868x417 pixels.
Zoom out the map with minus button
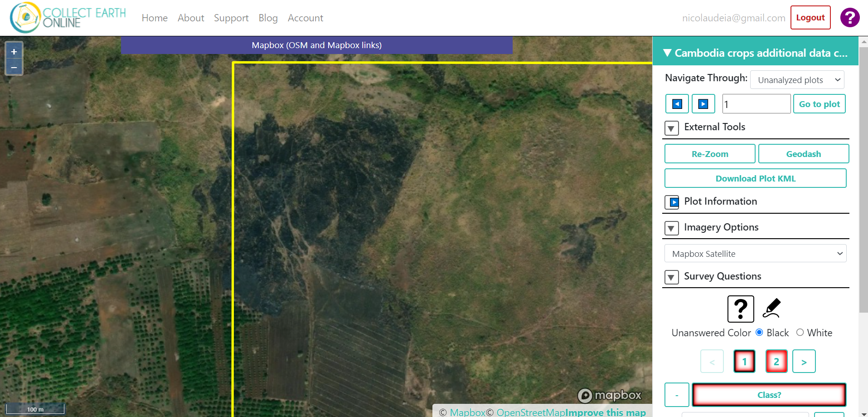pos(14,67)
